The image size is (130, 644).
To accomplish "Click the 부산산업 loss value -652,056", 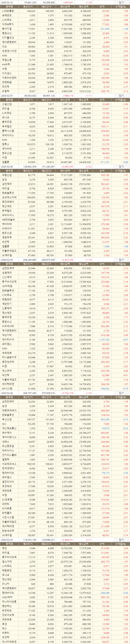I will 105,420.
